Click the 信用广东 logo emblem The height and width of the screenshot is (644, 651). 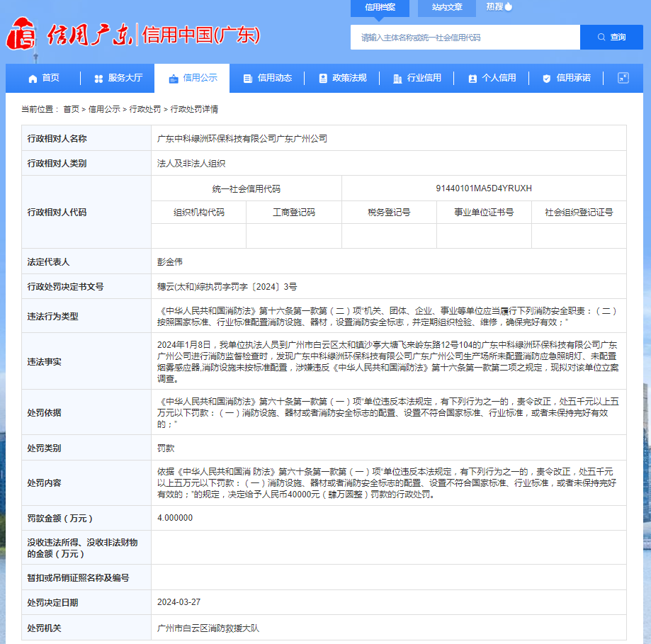pyautogui.click(x=21, y=33)
